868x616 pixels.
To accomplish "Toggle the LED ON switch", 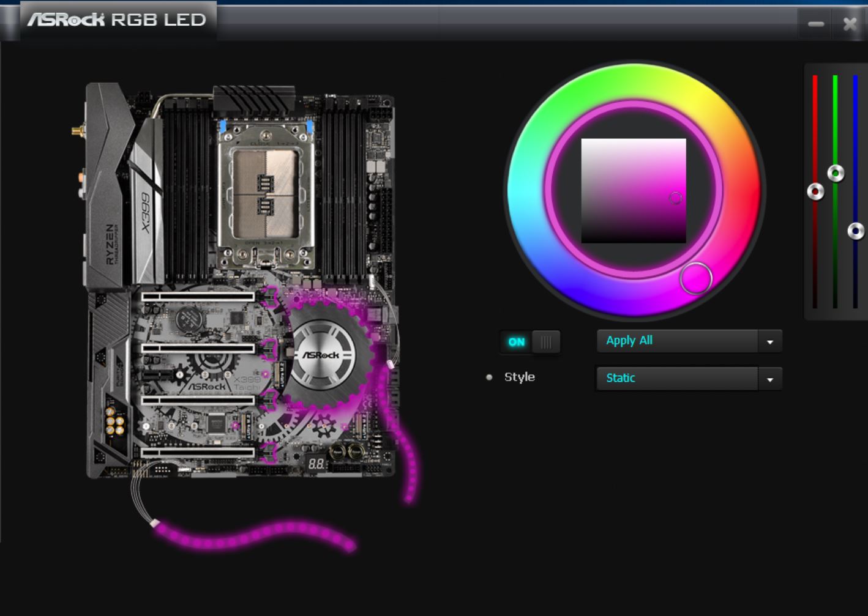I will (530, 342).
